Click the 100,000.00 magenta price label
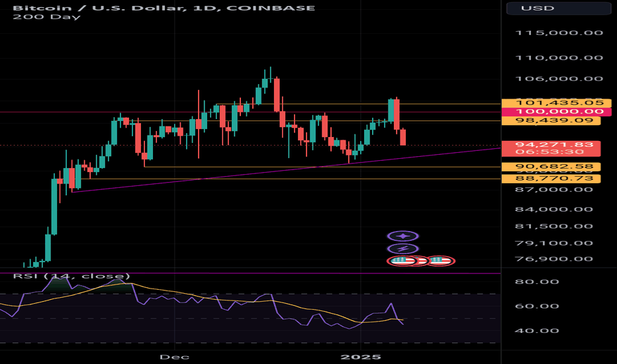 (556, 112)
